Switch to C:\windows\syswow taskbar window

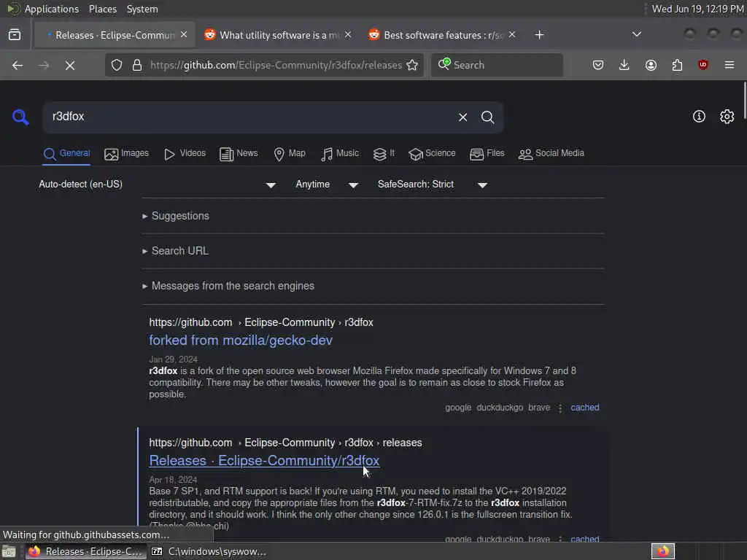point(209,551)
